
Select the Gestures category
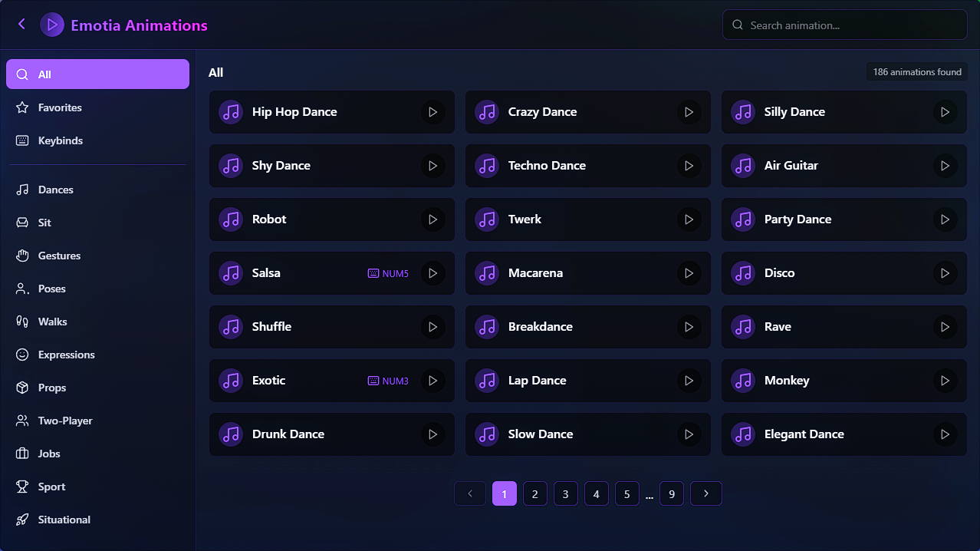pos(97,256)
